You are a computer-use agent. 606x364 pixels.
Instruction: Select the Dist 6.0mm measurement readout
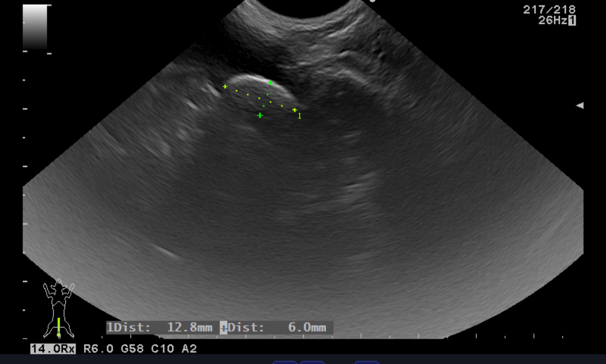277,328
